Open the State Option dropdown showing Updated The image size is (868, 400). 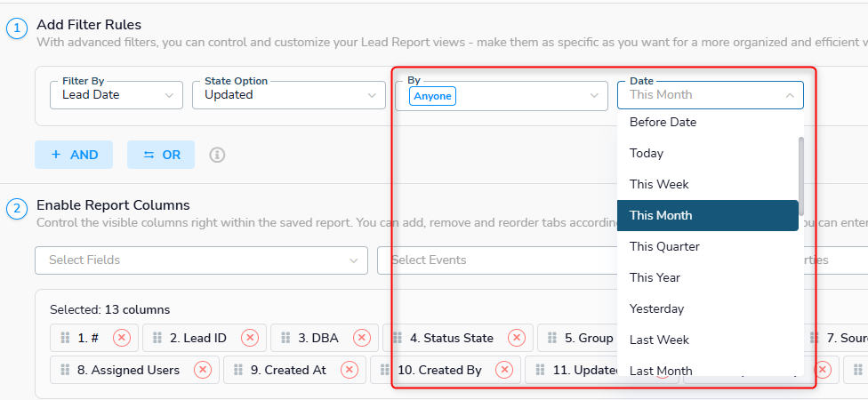click(x=289, y=95)
